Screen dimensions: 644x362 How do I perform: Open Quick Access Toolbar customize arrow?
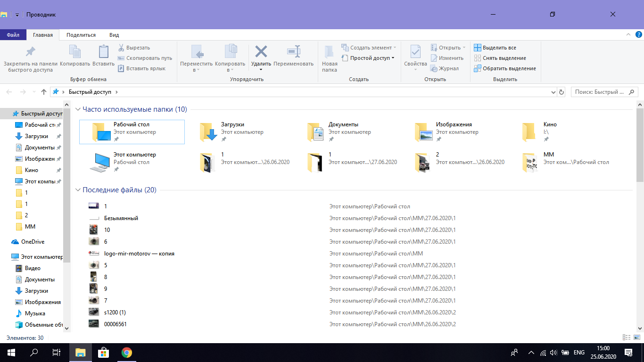click(x=17, y=15)
